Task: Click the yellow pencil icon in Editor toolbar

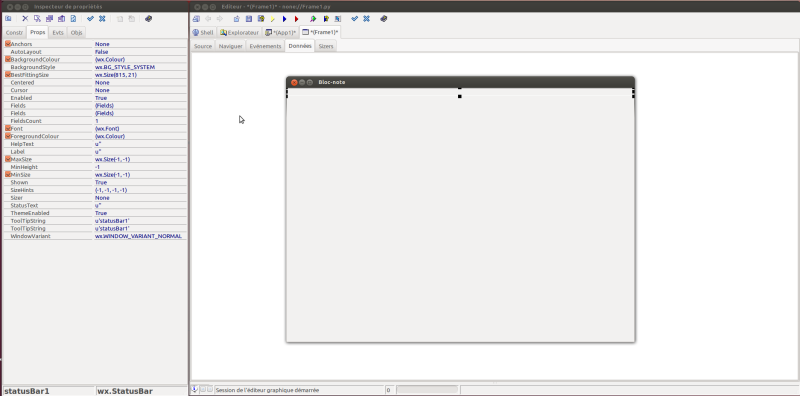Action: (273, 19)
